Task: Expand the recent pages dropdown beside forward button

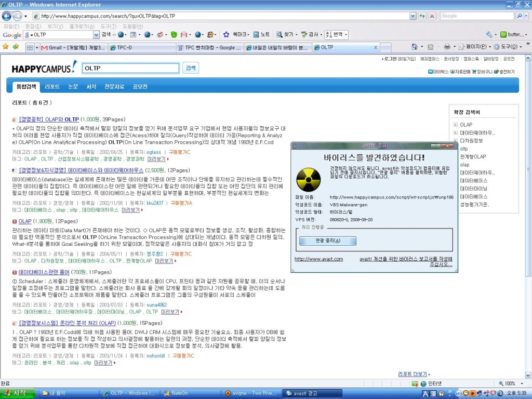Action: [25, 16]
